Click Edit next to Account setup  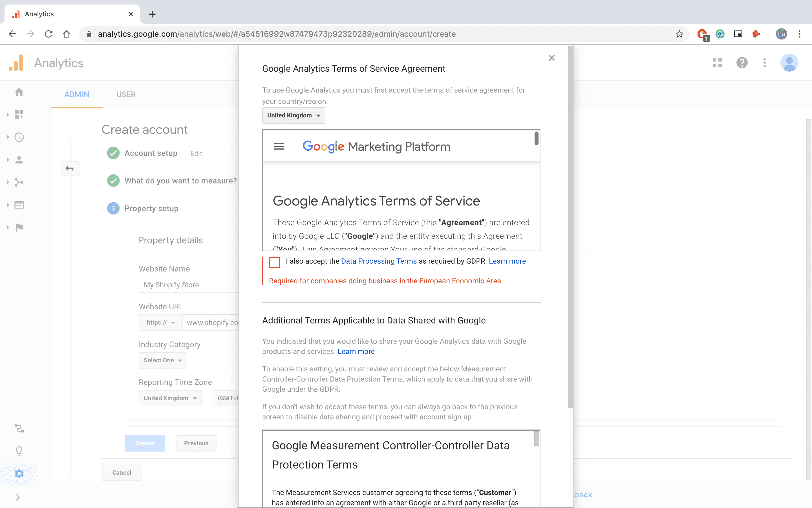tap(196, 154)
